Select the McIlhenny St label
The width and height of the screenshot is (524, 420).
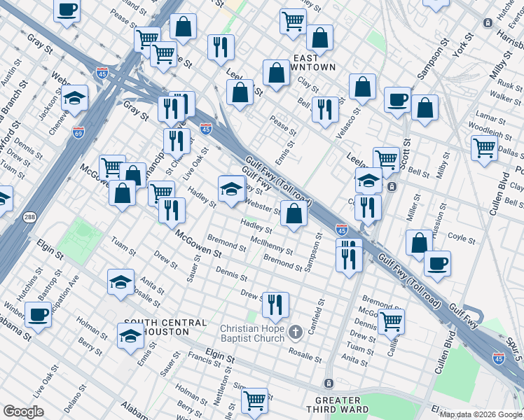point(272,246)
